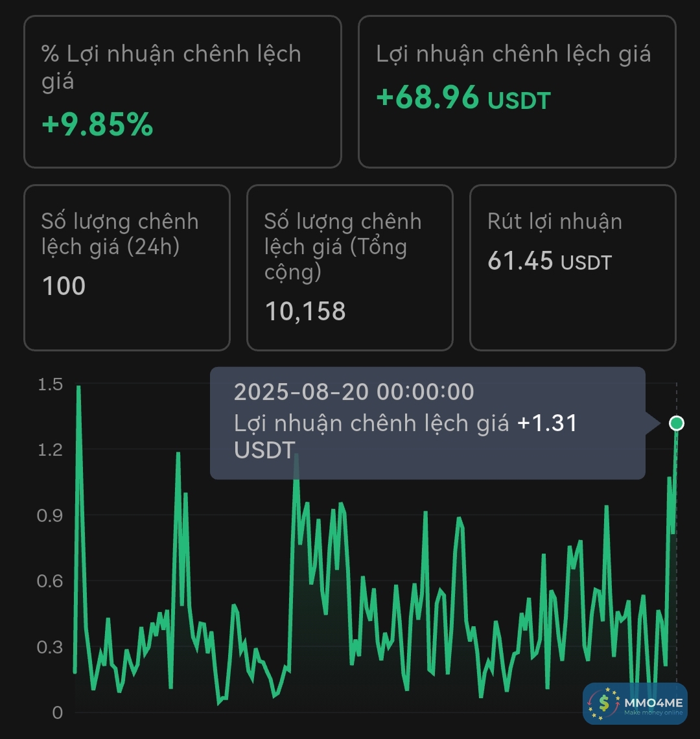Click the +9.85% profit percentage value

pyautogui.click(x=97, y=124)
